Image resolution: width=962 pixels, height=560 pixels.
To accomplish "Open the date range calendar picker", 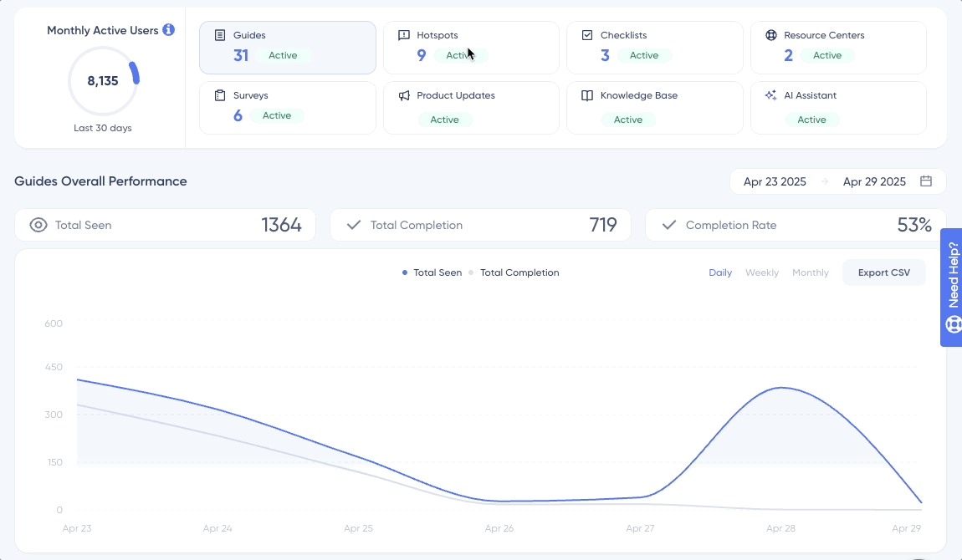I will 925,181.
